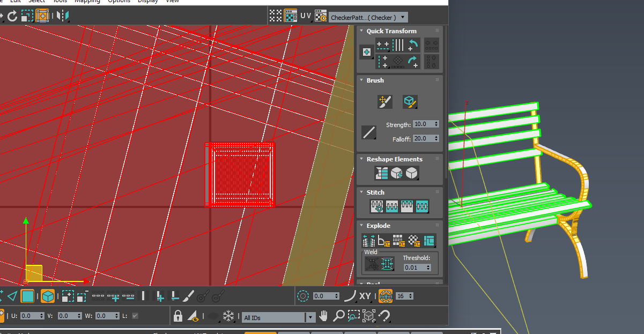Viewport: 644px width, 334px height.
Task: Click Weld Selected Subobject button
Action: click(x=387, y=264)
